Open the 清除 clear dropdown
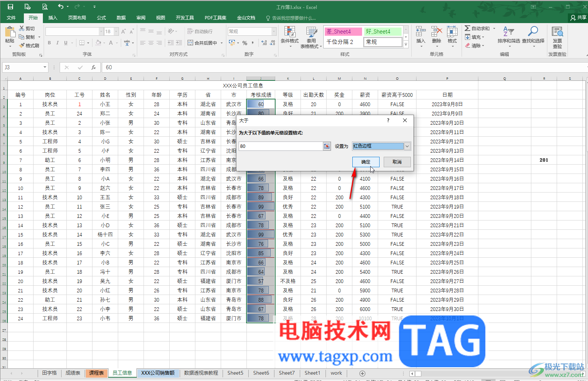Viewport: 588px width, 381px height. (474, 45)
